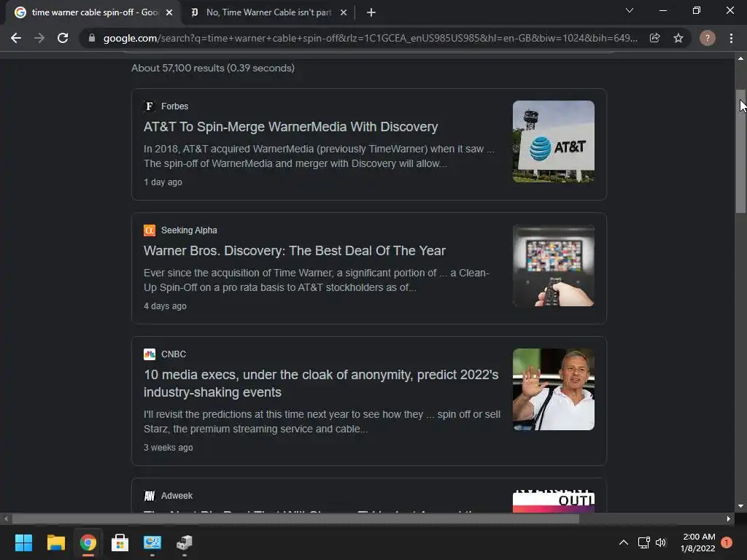The width and height of the screenshot is (747, 560).
Task: Open the Windows Start menu
Action: pos(23,542)
